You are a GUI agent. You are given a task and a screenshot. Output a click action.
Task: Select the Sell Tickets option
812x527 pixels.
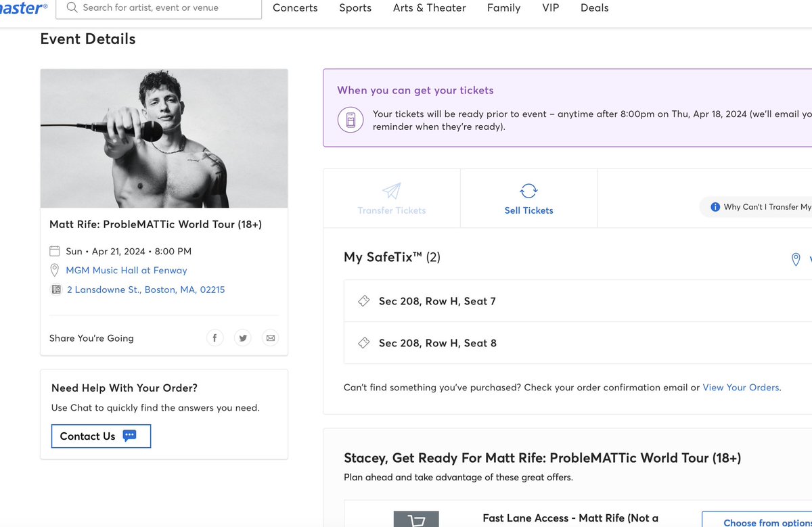[529, 198]
